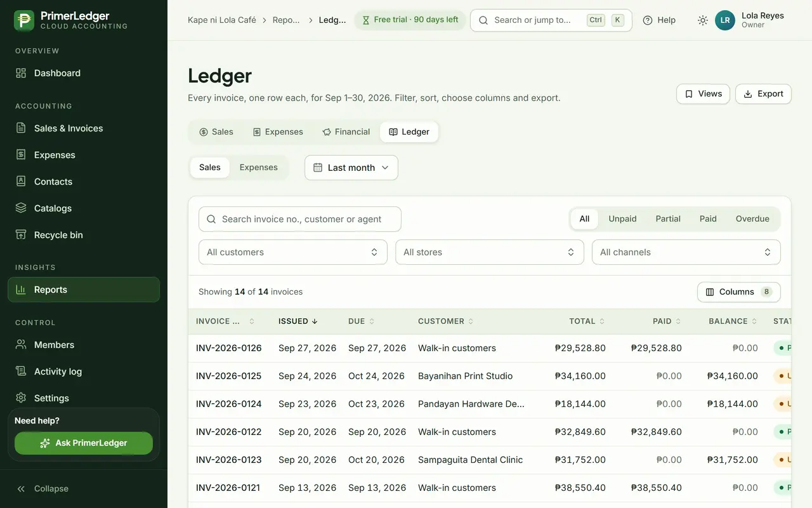
Task: Filter invoices by Paid status
Action: pyautogui.click(x=708, y=219)
